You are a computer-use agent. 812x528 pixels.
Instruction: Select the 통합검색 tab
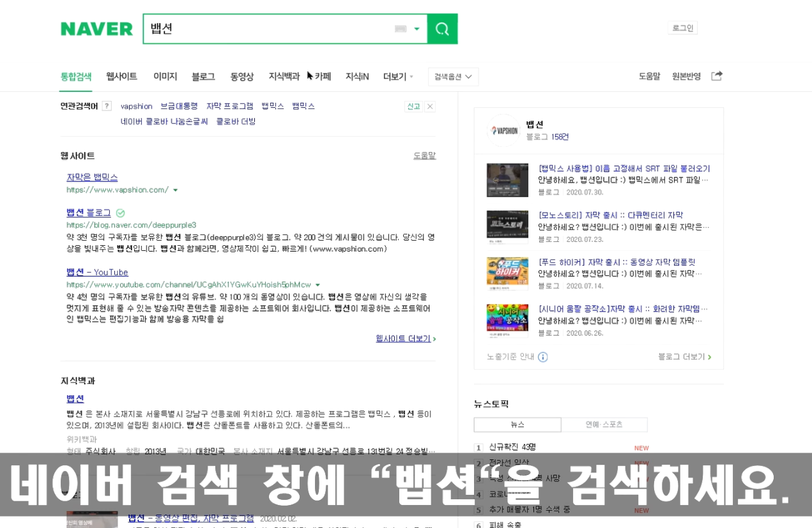76,77
